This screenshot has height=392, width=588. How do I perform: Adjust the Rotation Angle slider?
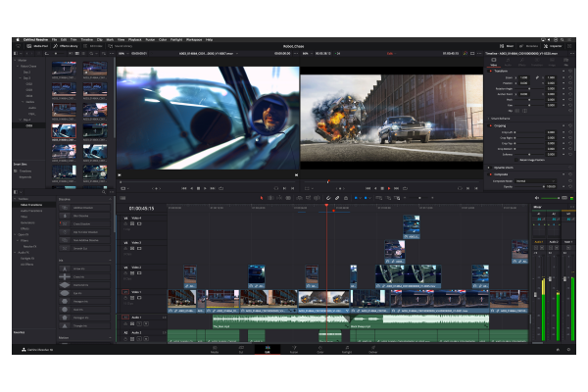530,88
